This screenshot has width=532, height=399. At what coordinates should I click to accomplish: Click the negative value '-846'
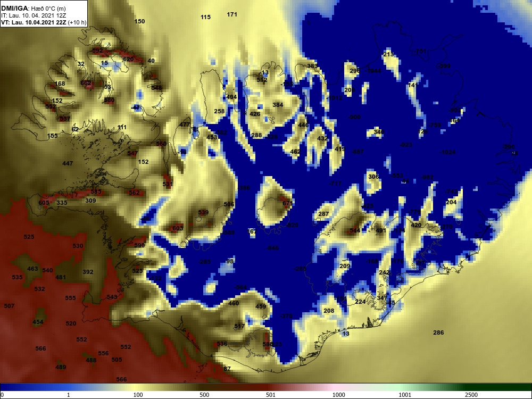click(x=273, y=248)
